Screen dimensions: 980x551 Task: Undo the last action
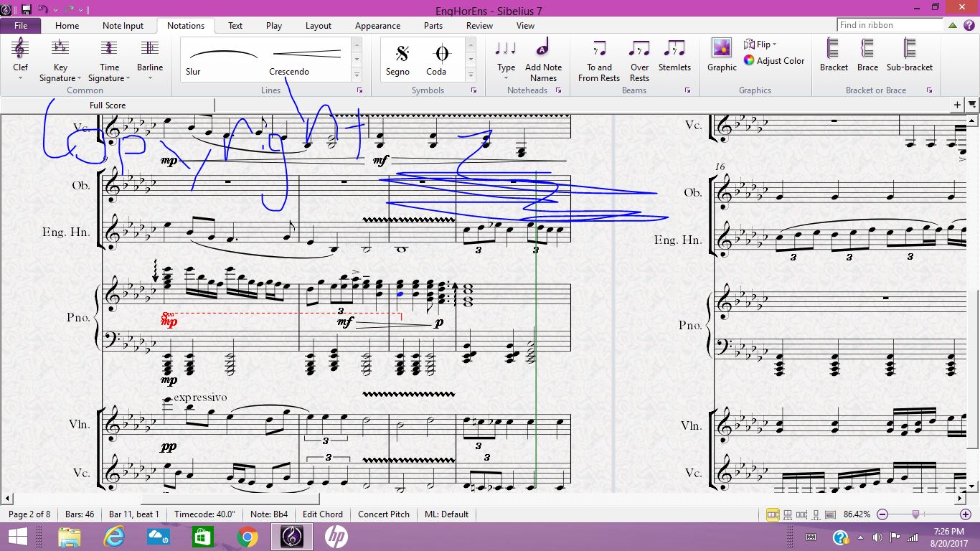pyautogui.click(x=43, y=9)
